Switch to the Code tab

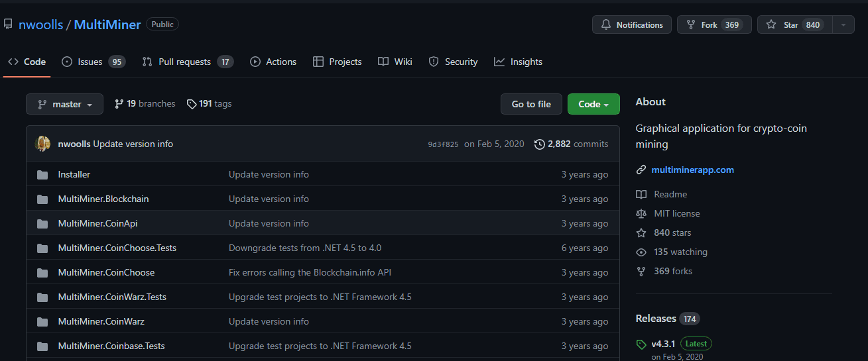point(27,62)
